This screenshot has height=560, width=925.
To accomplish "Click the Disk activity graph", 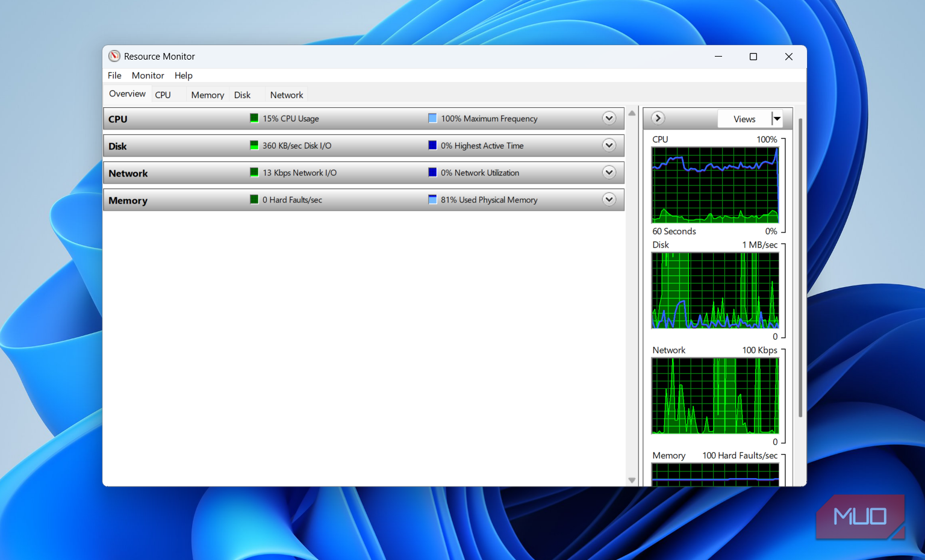I will (715, 290).
